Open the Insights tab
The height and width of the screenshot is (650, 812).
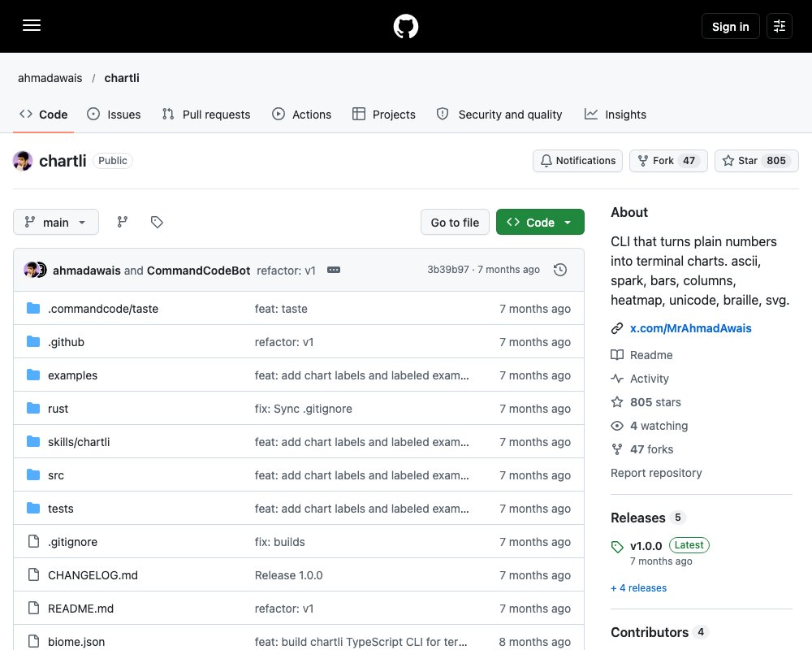coord(615,115)
